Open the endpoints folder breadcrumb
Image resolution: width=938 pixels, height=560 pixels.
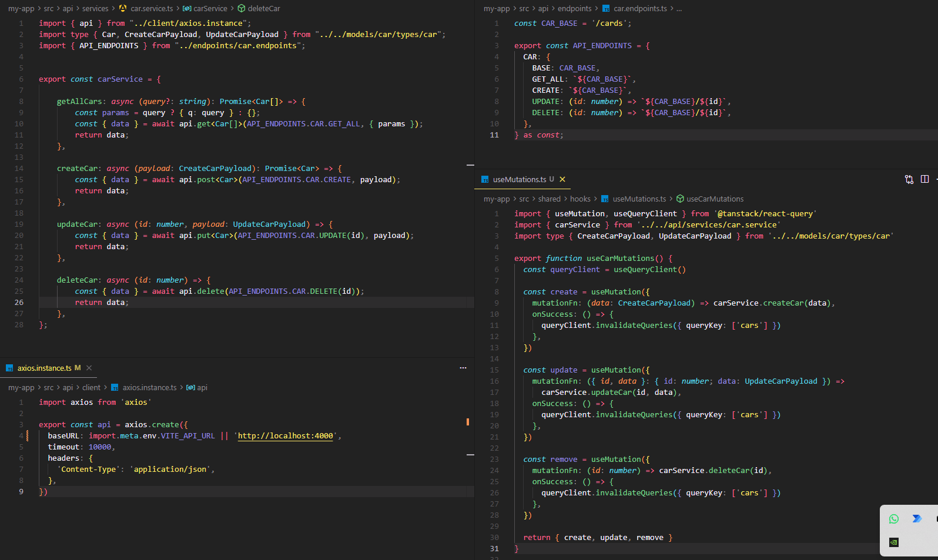(575, 8)
